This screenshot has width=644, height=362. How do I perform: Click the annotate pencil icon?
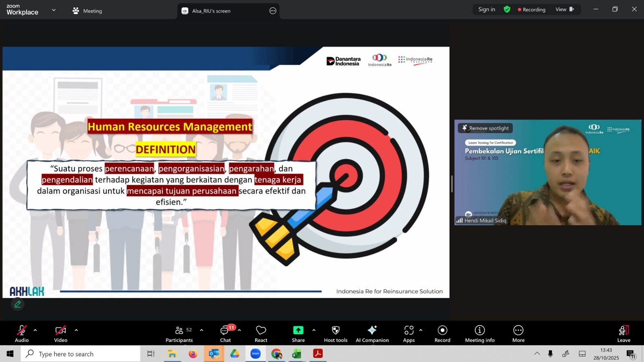18,304
